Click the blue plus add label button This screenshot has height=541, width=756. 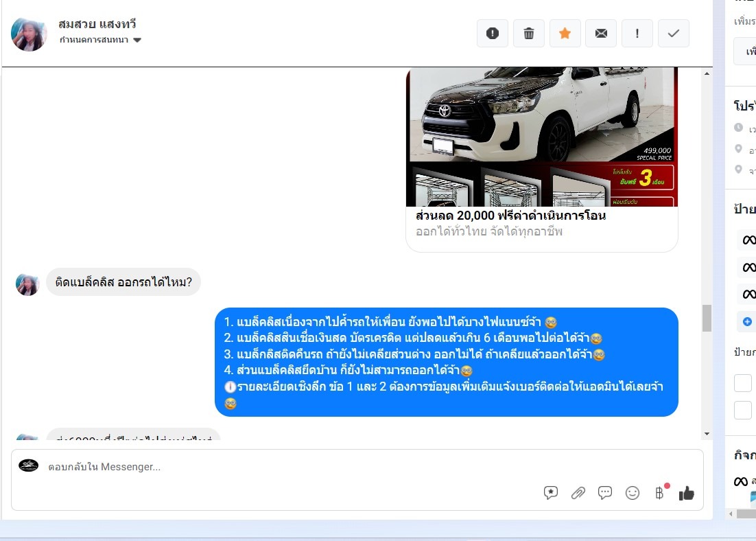coord(747,321)
